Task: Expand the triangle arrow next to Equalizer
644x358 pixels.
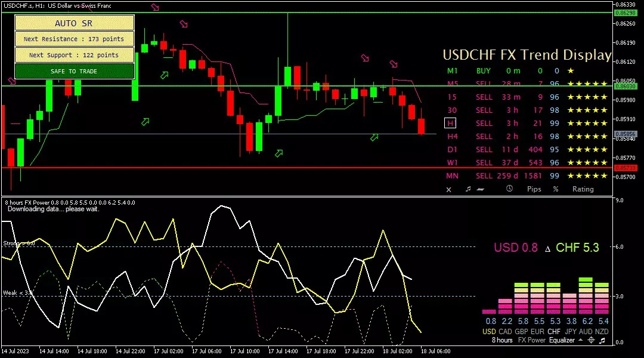Action: click(x=580, y=340)
